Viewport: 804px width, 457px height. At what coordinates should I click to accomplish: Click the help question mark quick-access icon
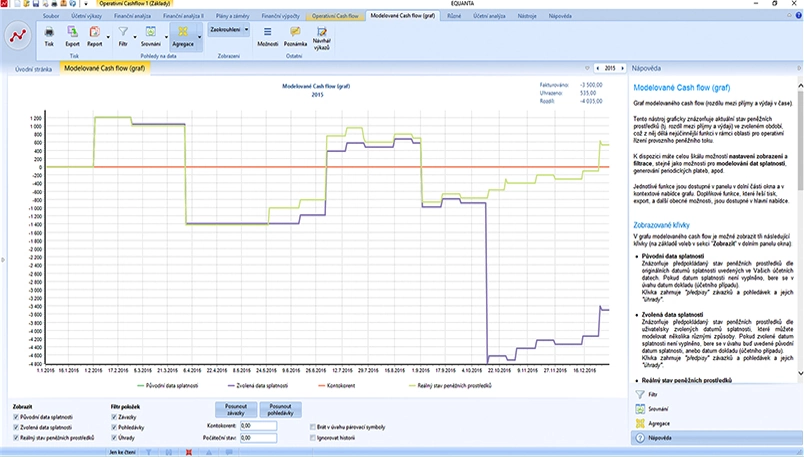point(73,4)
